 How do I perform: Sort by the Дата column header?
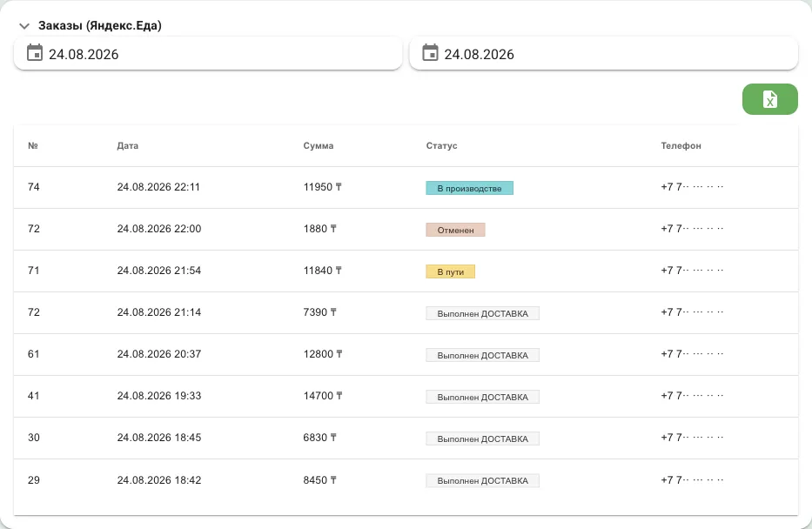pos(127,146)
